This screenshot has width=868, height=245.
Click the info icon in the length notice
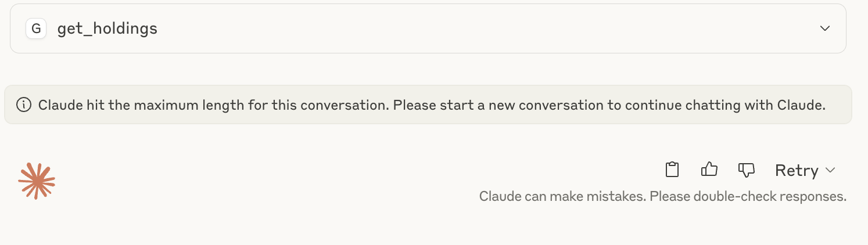pyautogui.click(x=24, y=105)
